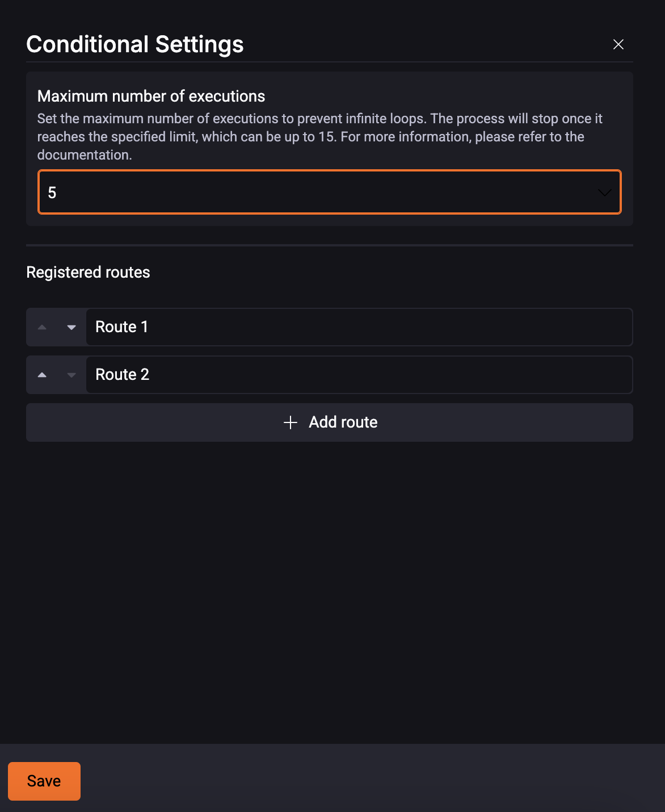Image resolution: width=665 pixels, height=812 pixels.
Task: Click the chevron arrow on the executions dropdown
Action: click(604, 192)
